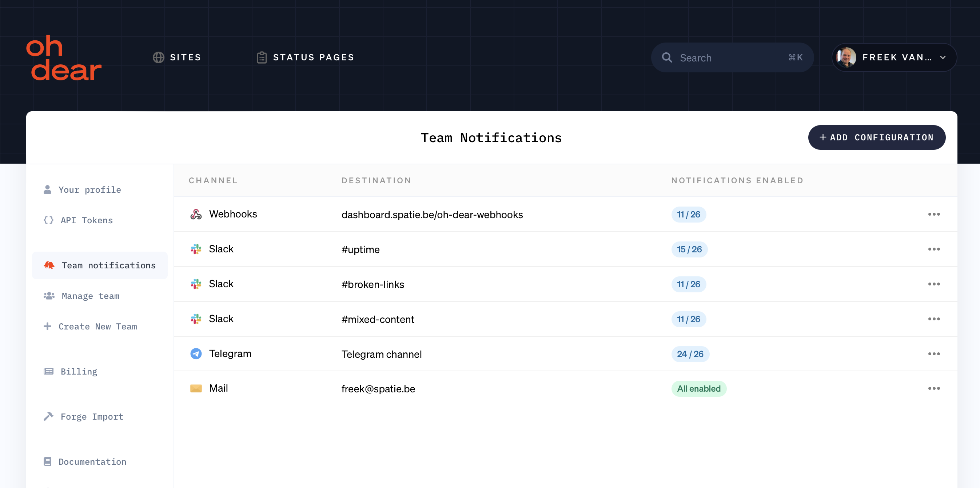Click the 15 / 26 badge for #uptime

pos(689,249)
